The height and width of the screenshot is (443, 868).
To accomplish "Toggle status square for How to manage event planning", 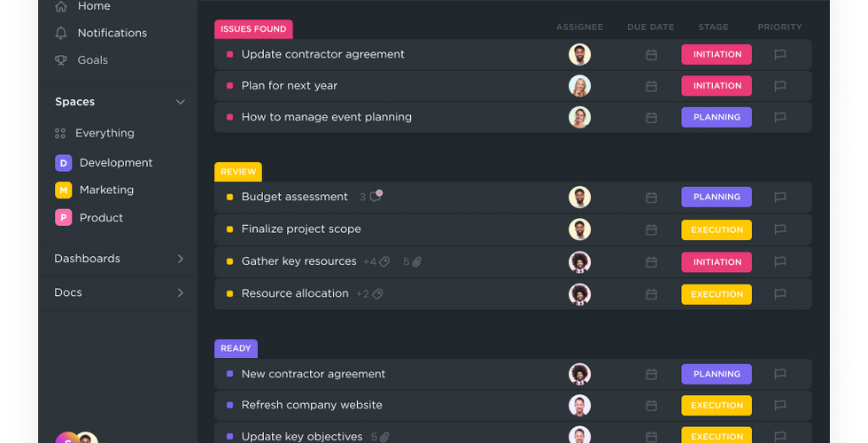I will (230, 117).
